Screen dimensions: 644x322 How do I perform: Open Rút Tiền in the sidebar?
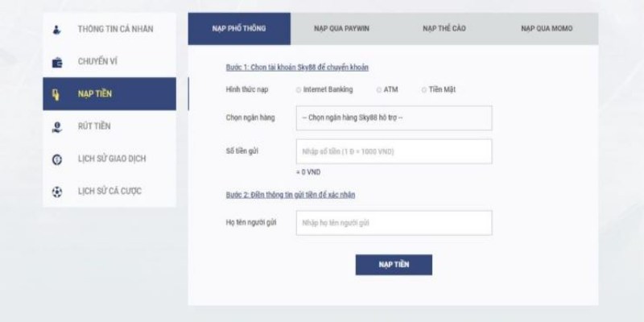109,126
